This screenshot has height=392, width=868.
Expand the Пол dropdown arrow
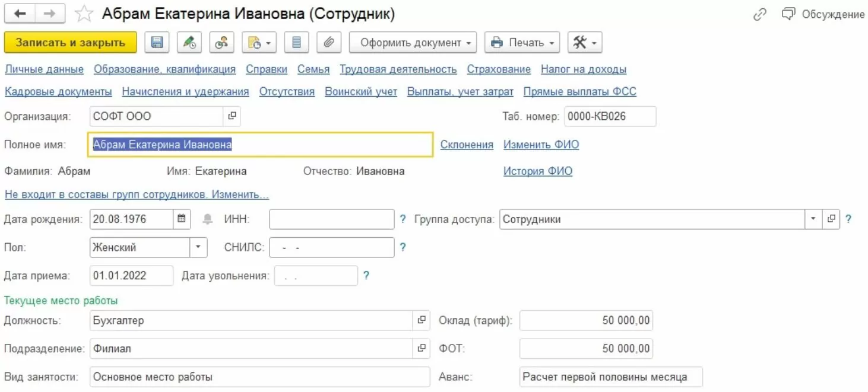[198, 247]
